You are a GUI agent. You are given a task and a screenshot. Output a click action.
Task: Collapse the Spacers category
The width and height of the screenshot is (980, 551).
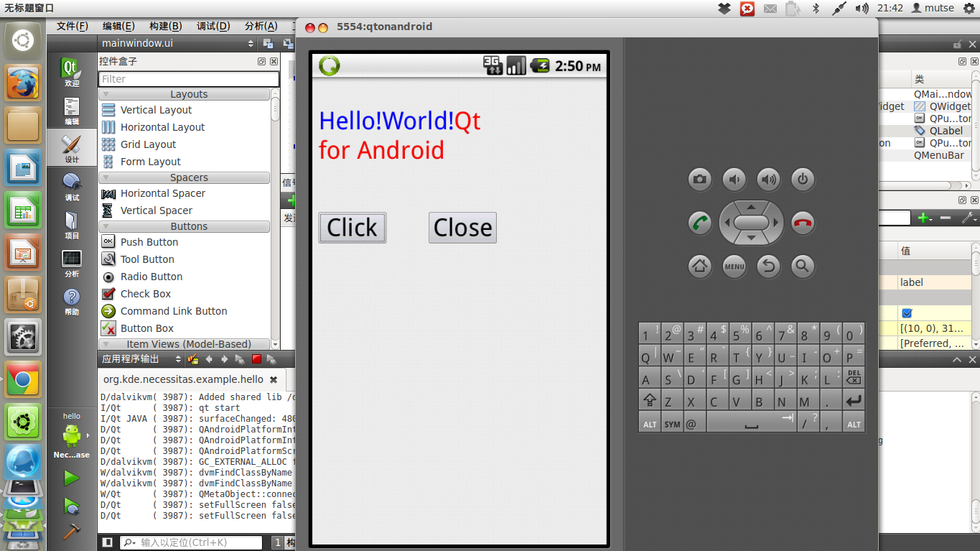click(185, 177)
